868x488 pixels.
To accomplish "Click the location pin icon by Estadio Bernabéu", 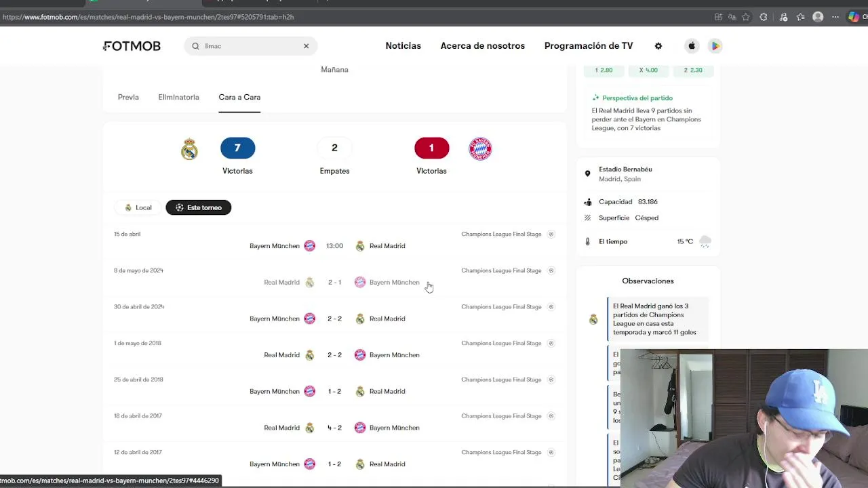I will pyautogui.click(x=587, y=174).
